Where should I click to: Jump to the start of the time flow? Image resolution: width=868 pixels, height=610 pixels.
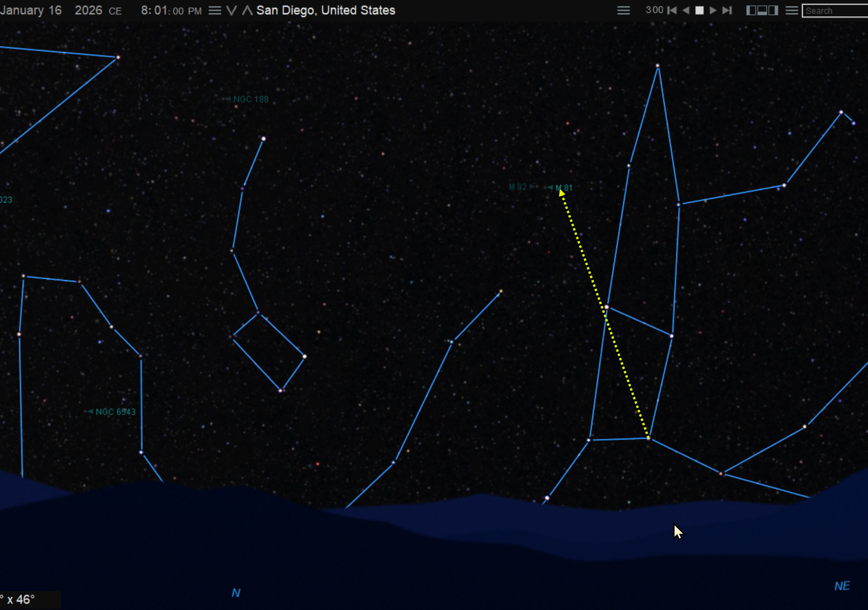tap(673, 10)
